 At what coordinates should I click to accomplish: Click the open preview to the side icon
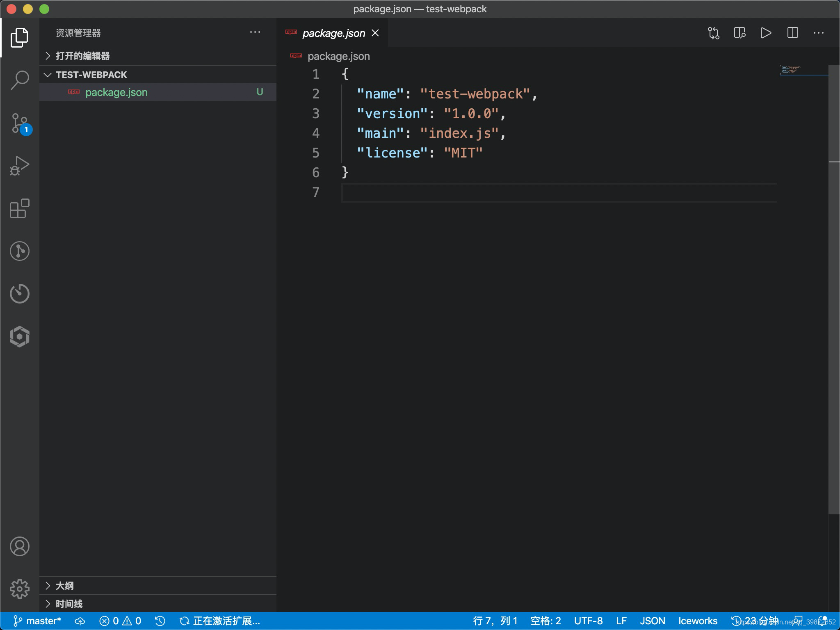point(740,33)
